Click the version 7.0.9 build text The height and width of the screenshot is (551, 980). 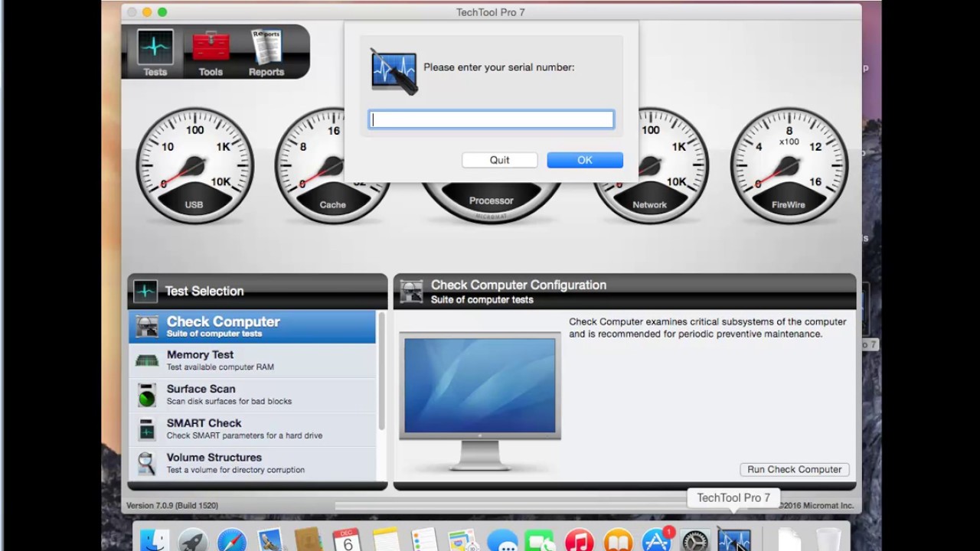pos(172,506)
